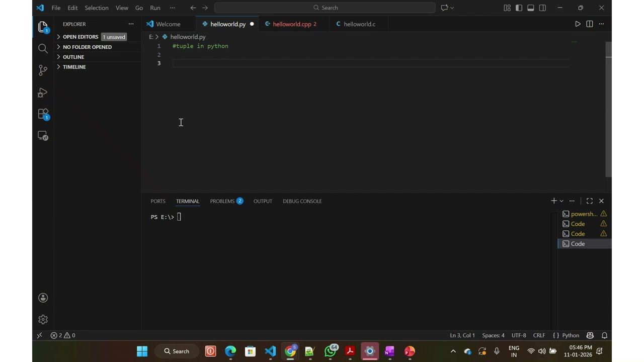The width and height of the screenshot is (644, 362).
Task: Open the Extensions view
Action: 43,115
